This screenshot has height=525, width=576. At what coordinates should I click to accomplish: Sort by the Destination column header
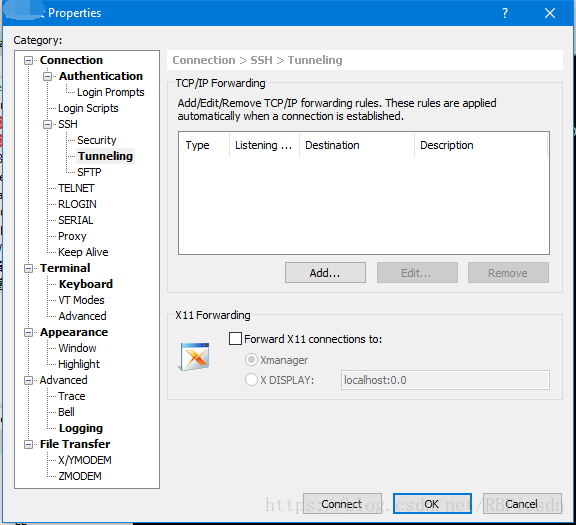(x=357, y=145)
